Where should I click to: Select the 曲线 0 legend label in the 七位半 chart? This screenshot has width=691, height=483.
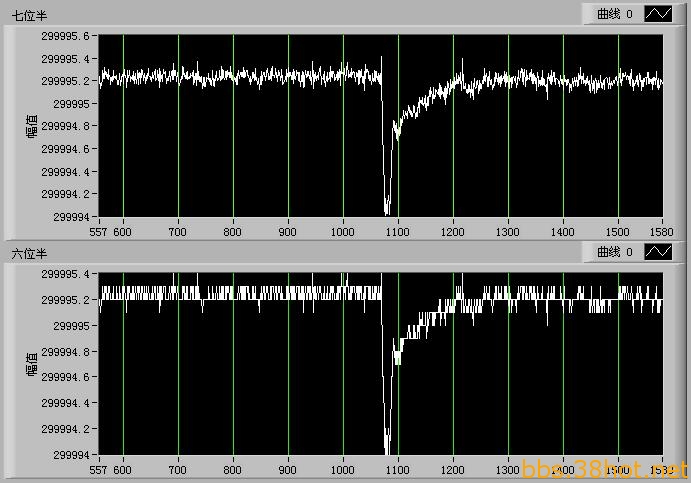tap(615, 14)
